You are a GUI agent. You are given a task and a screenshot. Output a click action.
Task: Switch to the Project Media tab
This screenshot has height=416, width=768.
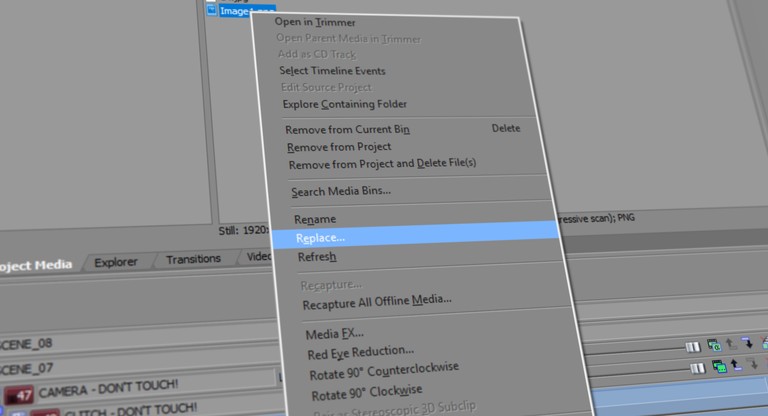tap(35, 266)
